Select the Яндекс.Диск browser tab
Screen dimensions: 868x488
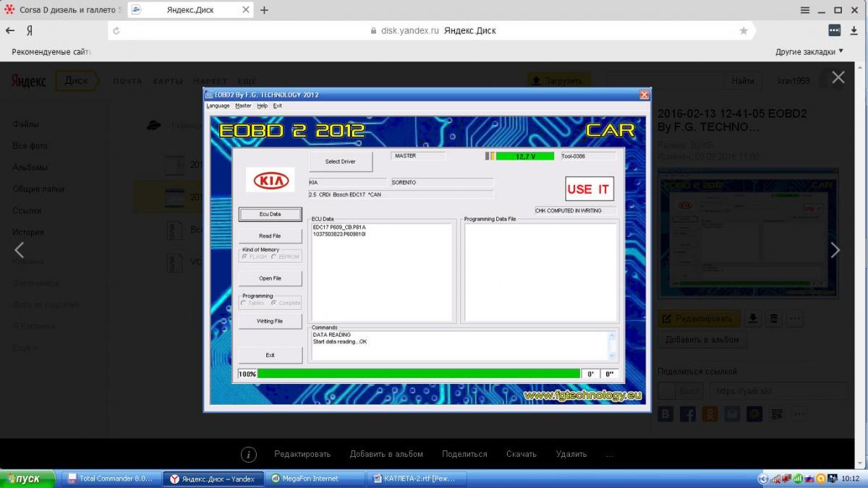click(x=190, y=10)
